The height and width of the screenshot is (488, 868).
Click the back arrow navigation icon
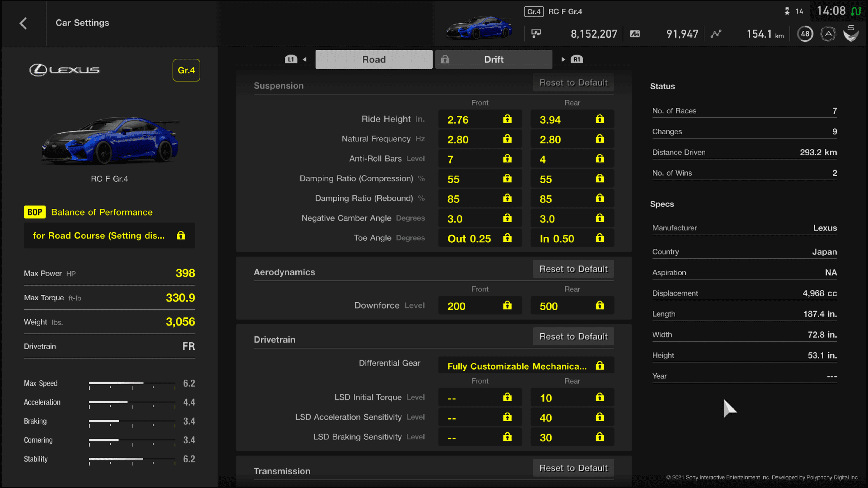pyautogui.click(x=23, y=23)
